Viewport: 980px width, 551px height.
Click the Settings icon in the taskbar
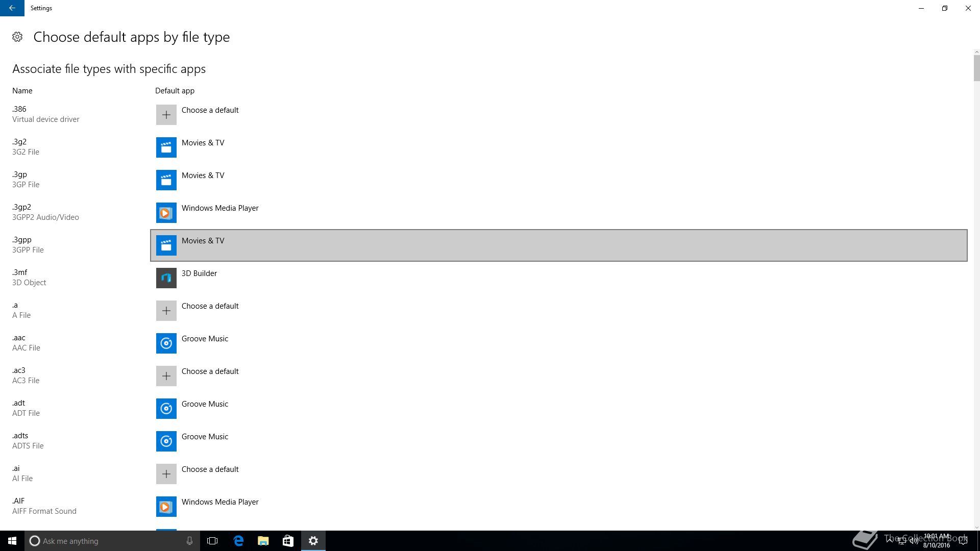click(313, 541)
